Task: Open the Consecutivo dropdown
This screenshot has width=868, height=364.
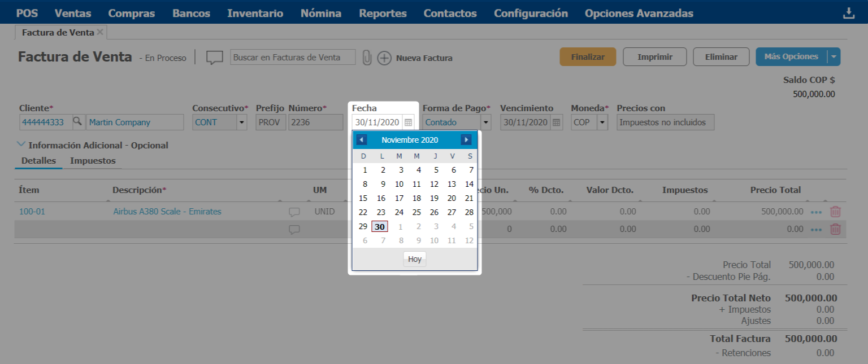Action: (242, 122)
